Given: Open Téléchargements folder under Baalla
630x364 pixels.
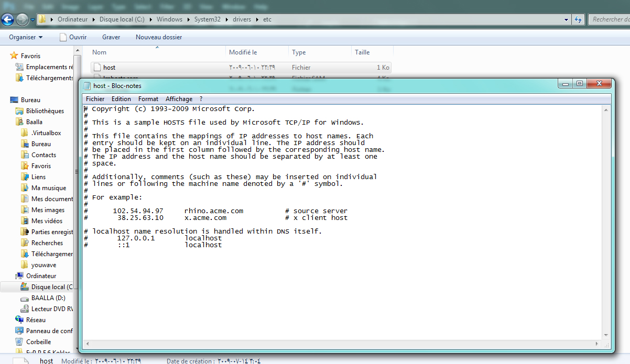Looking at the screenshot, I should (x=47, y=254).
